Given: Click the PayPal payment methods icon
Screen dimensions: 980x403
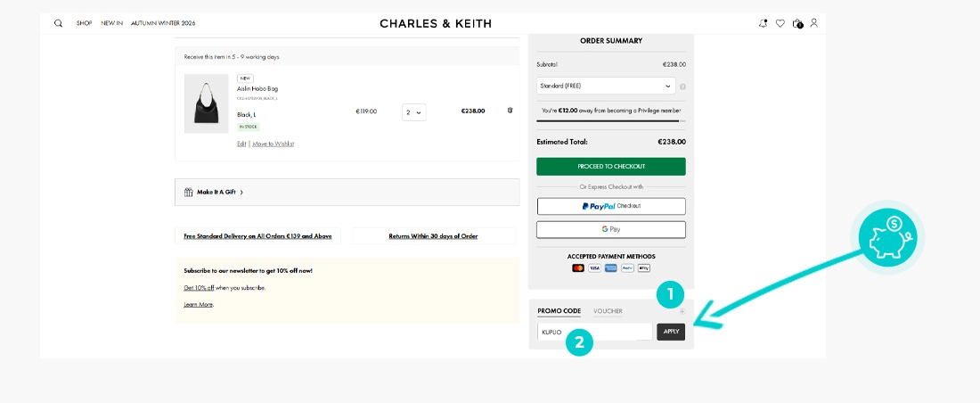Looking at the screenshot, I should [627, 267].
